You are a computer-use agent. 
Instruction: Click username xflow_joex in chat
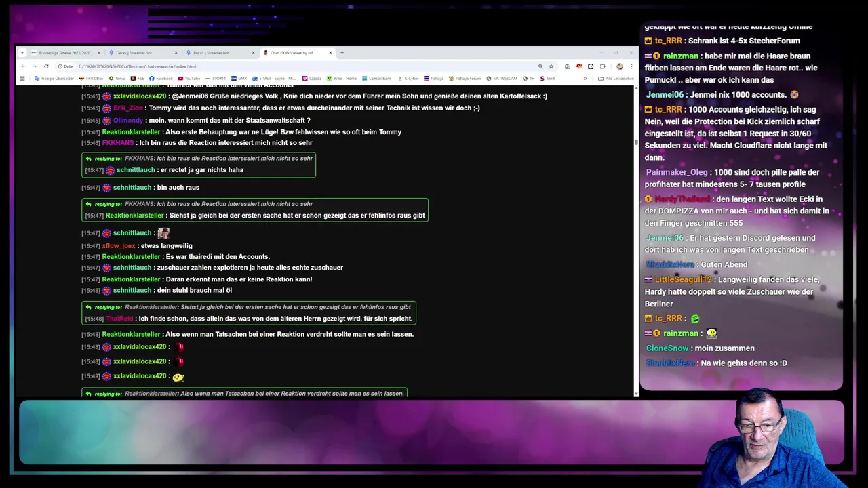(x=119, y=245)
